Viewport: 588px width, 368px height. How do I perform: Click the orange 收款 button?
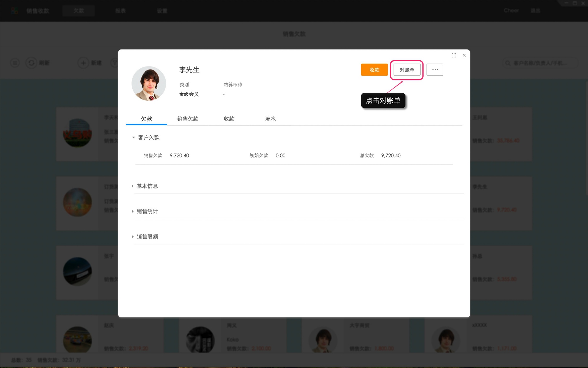[374, 69]
